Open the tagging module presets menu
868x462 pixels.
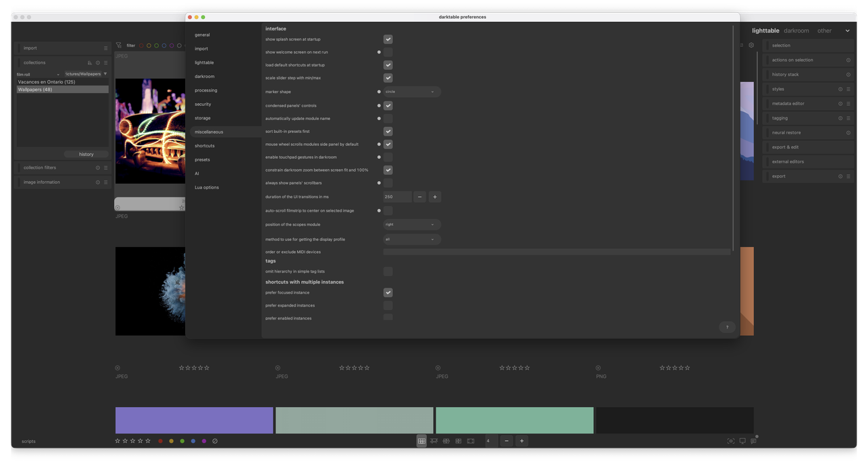(x=848, y=118)
